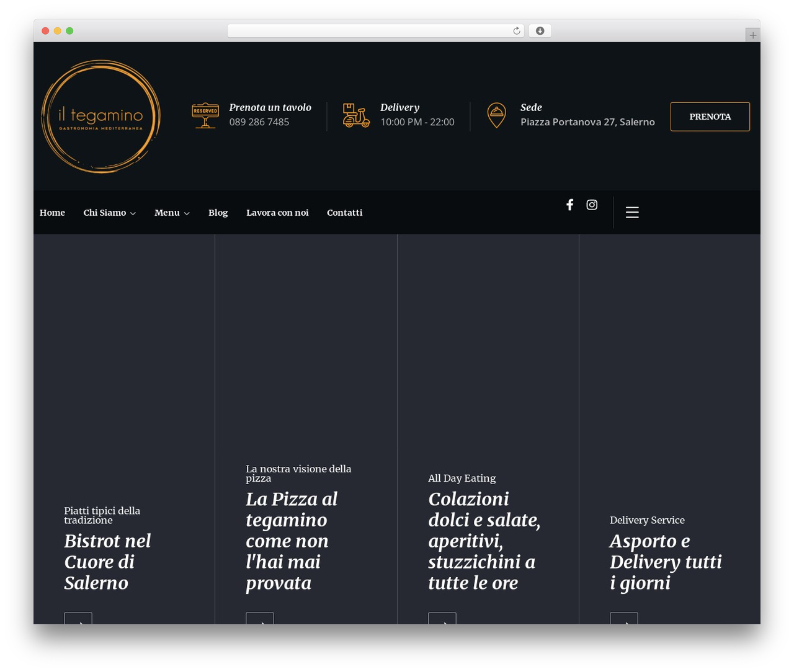
Task: Open a new browser tab with plus
Action: coord(752,35)
